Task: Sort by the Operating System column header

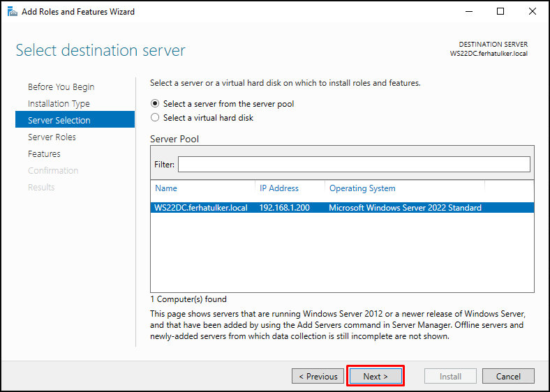Action: [362, 188]
